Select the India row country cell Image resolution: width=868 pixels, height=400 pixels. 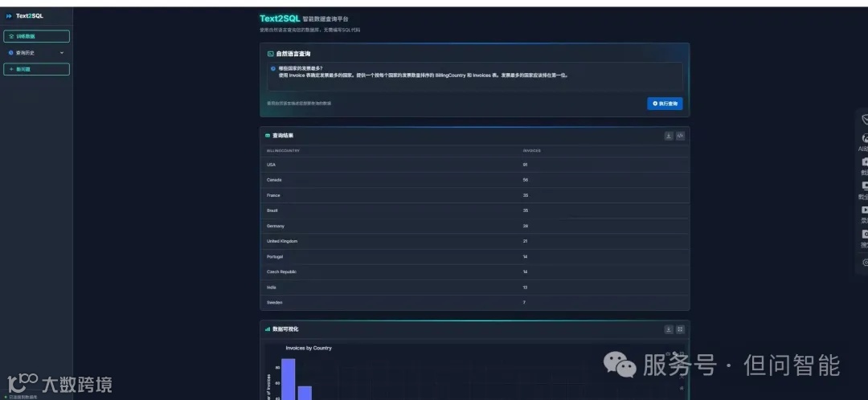pyautogui.click(x=272, y=287)
